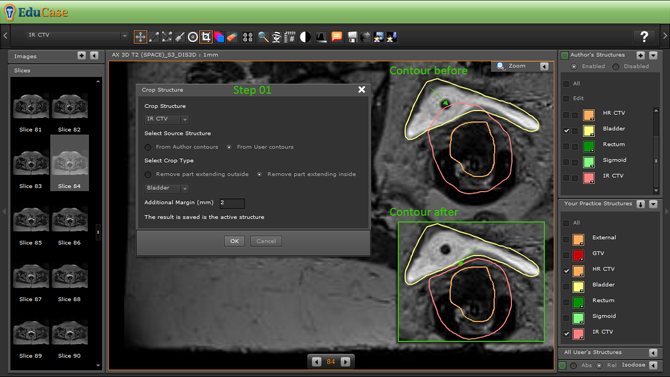The image size is (670, 377).
Task: Collapse Author's Structures with the down arrow
Action: 653,55
